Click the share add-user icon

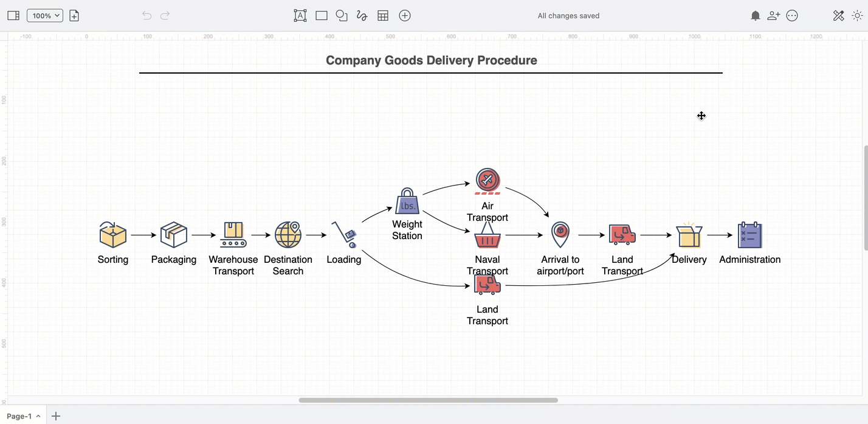click(774, 16)
